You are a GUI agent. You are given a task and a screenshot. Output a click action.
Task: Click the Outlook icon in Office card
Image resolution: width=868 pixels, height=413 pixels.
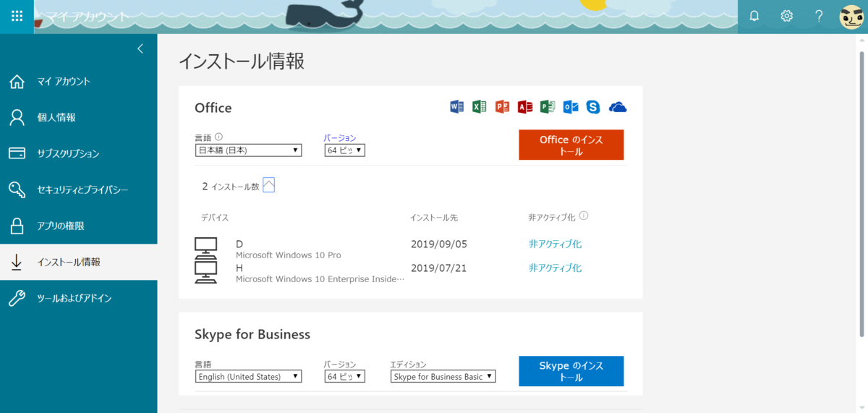[x=570, y=107]
